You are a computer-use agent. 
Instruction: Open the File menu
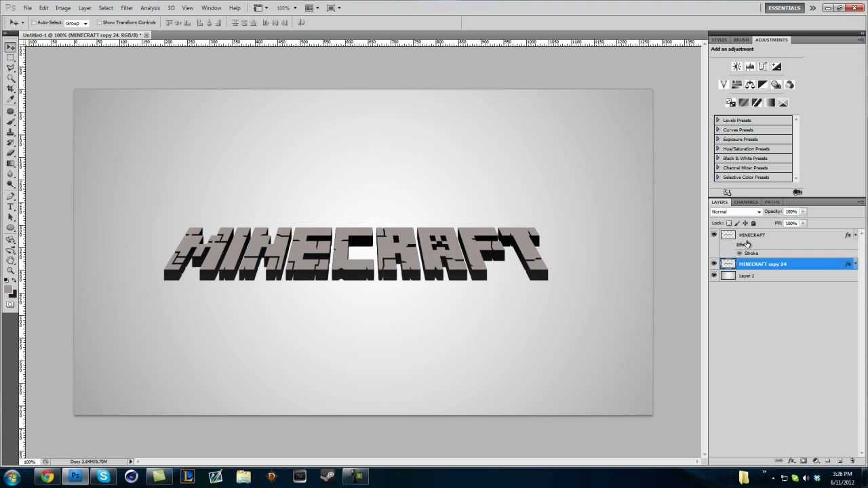coord(27,8)
